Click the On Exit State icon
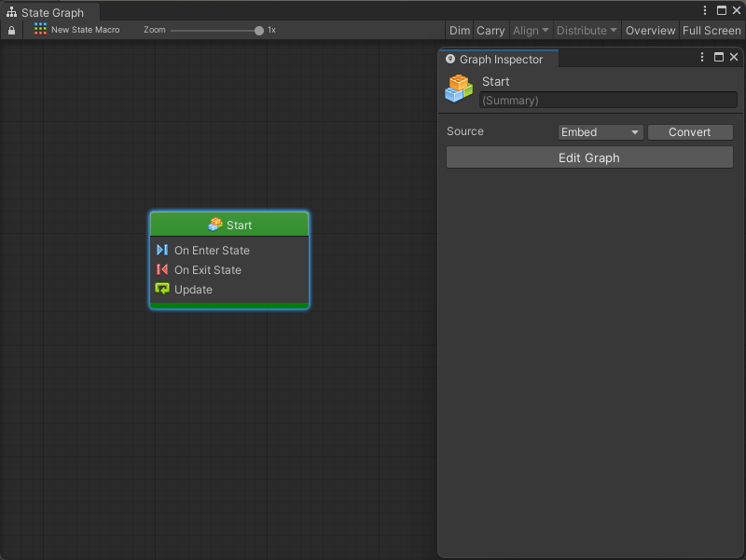The height and width of the screenshot is (560, 746). 162,269
